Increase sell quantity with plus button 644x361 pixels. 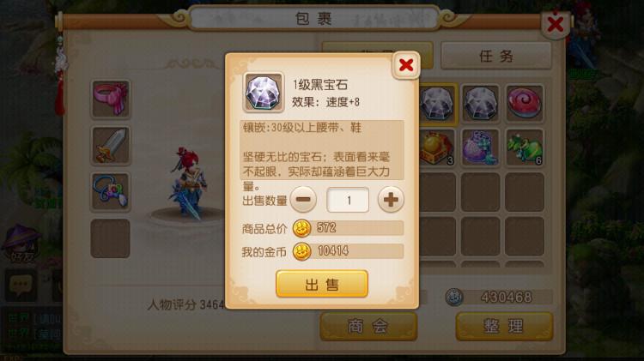pos(391,200)
